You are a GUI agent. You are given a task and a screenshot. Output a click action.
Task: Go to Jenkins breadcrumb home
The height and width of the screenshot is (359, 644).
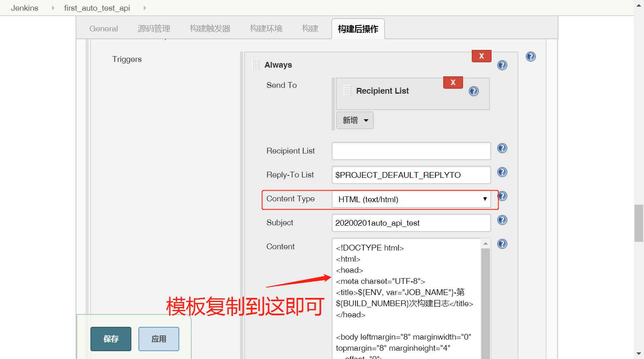coord(25,8)
